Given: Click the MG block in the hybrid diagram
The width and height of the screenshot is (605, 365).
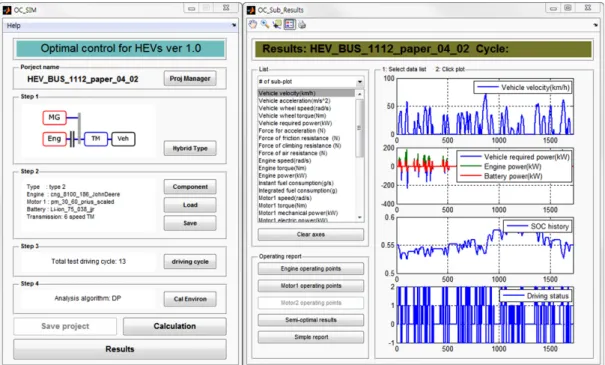Looking at the screenshot, I should point(54,118).
